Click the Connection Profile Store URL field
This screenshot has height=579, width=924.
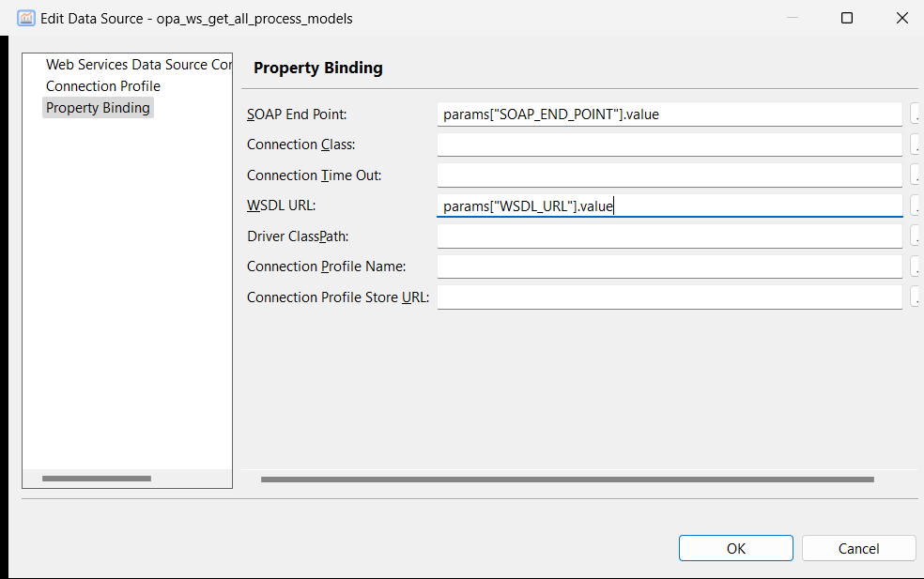pos(670,297)
